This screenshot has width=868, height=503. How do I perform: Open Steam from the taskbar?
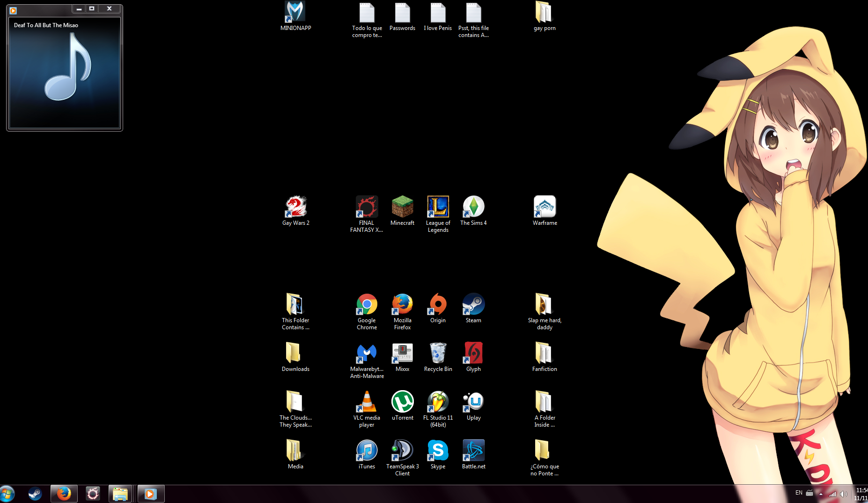[35, 494]
